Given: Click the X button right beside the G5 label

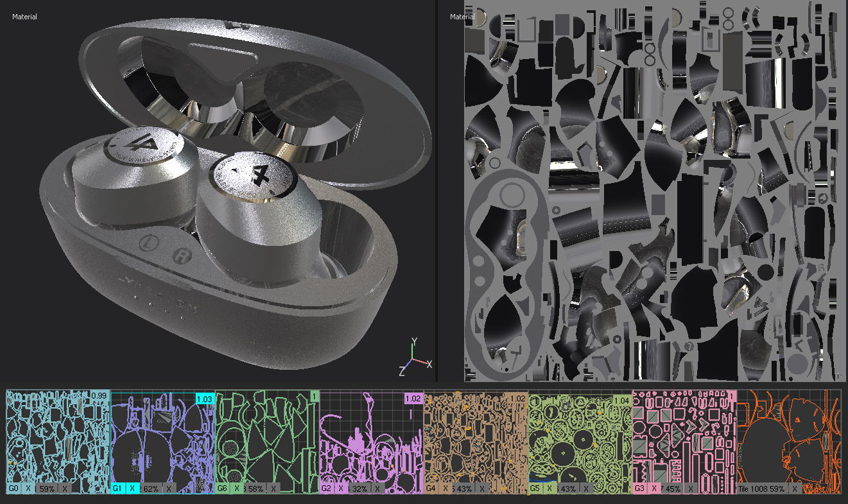Looking at the screenshot, I should coord(549,489).
